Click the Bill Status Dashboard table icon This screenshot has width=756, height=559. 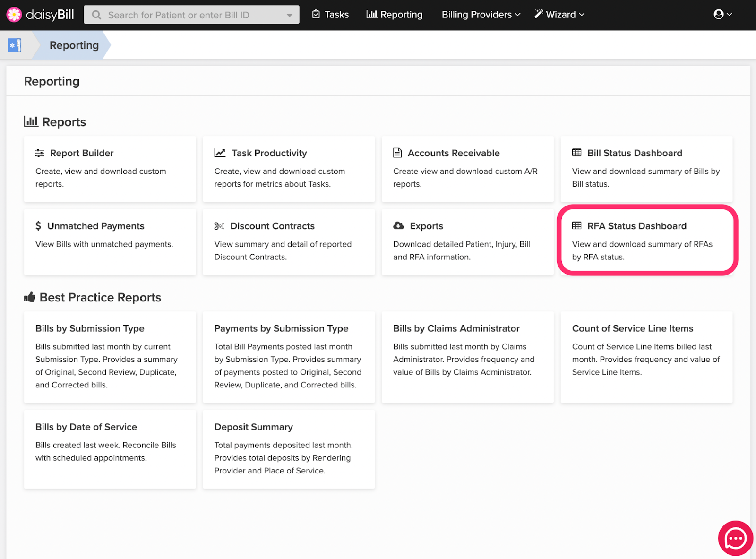[576, 153]
